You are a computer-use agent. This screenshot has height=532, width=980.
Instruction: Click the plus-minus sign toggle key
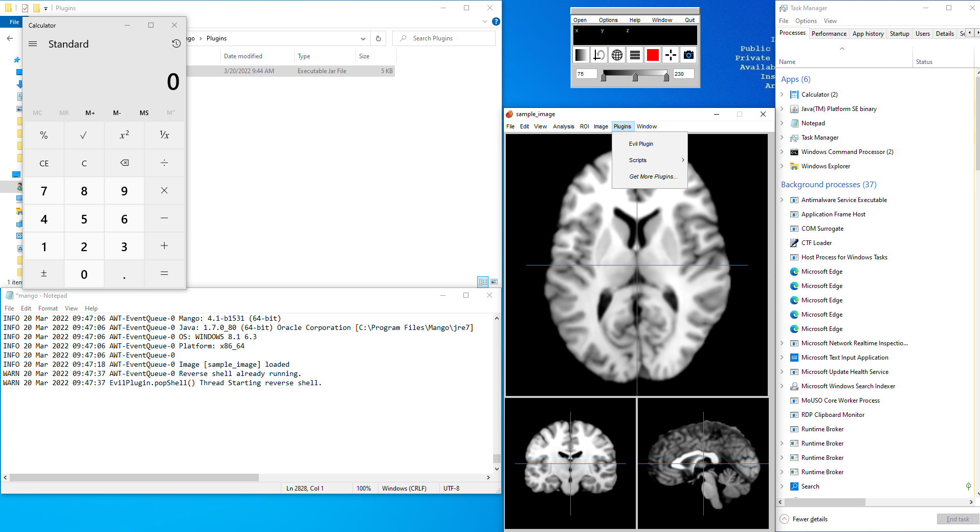44,274
